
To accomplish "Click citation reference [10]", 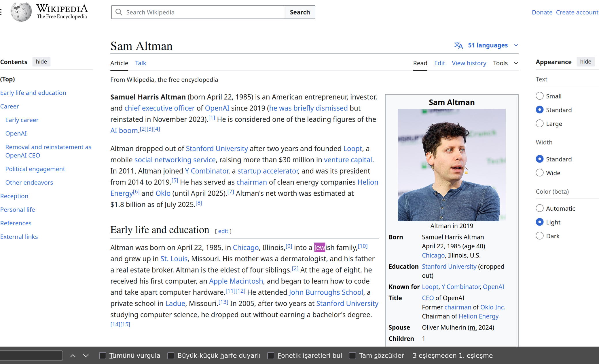I will pos(363,246).
